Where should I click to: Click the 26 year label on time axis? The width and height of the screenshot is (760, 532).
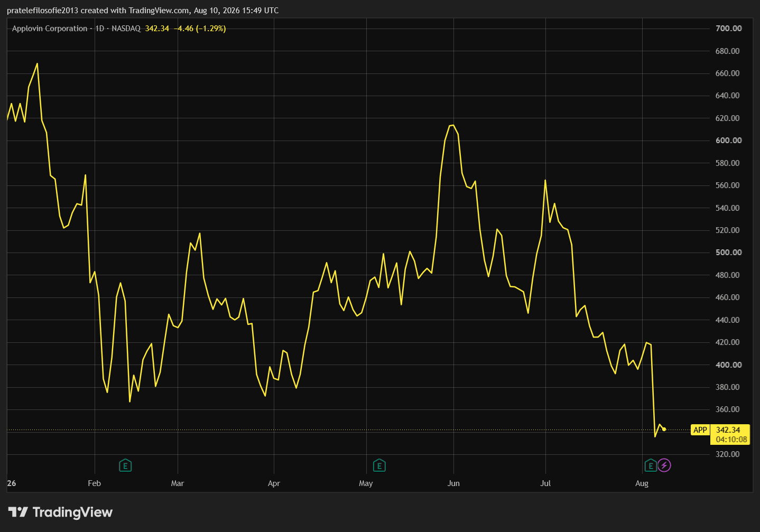pos(12,483)
